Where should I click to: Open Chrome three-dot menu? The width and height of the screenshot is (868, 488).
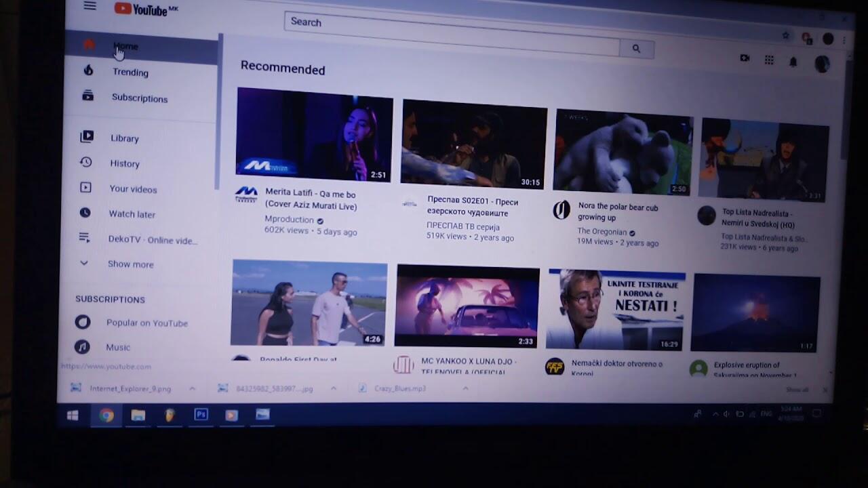click(x=844, y=41)
